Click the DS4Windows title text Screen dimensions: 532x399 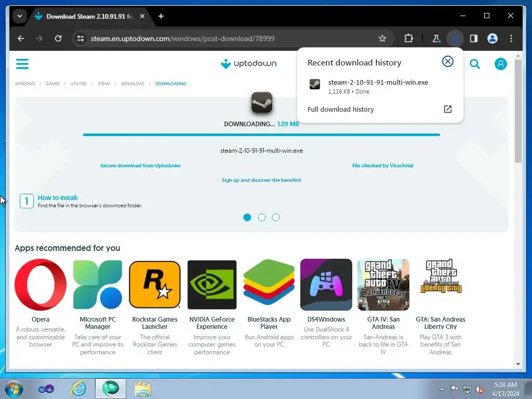point(326,320)
